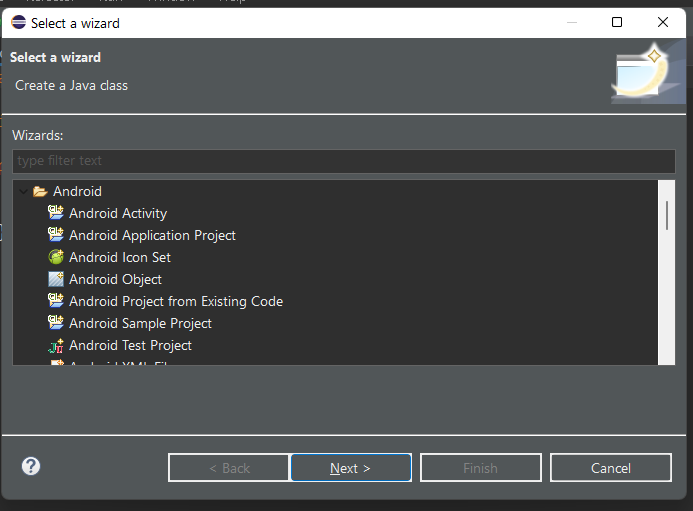Focus the "type filter text" field
Screen dimensions: 693x511
pos(343,161)
